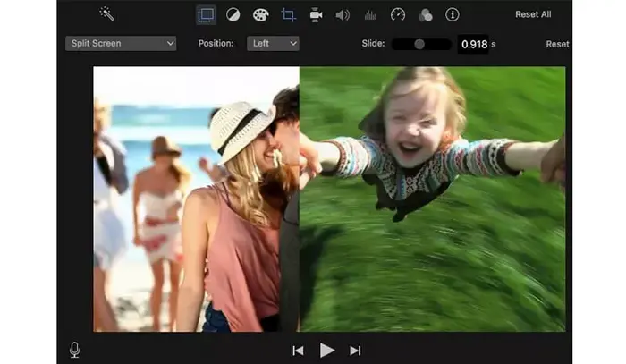
Task: Skip to the next clip
Action: [x=355, y=351]
